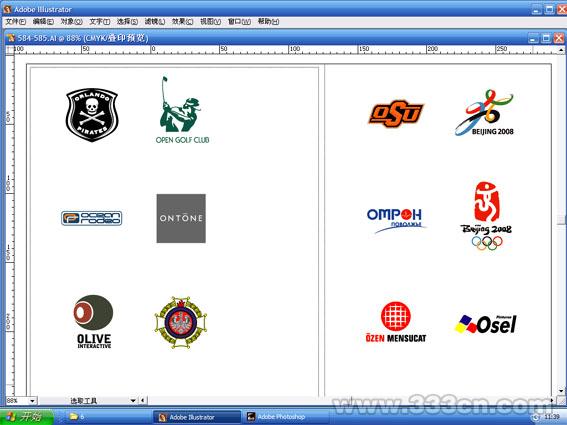Open the 文件(F) menu

click(16, 22)
